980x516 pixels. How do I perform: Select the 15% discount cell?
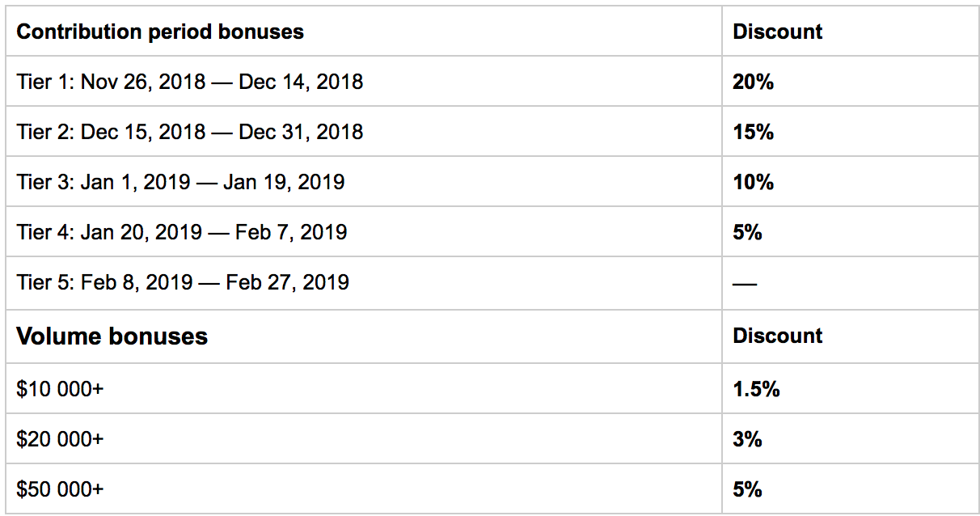click(x=753, y=132)
